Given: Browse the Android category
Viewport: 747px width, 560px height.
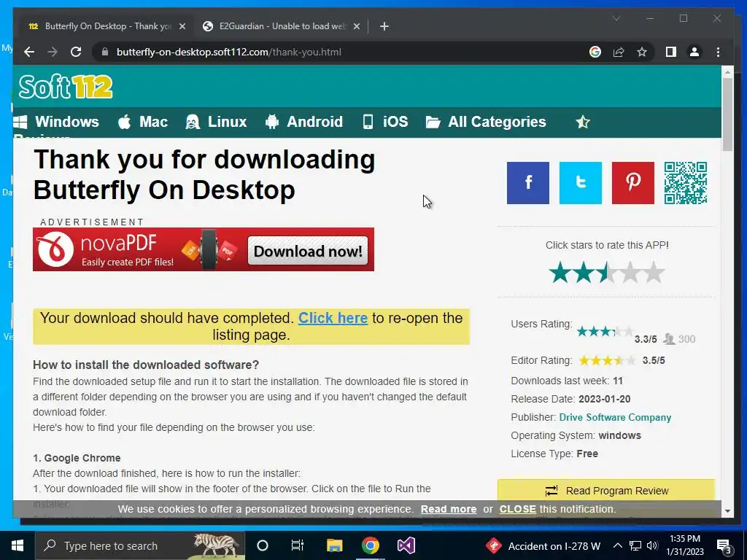Looking at the screenshot, I should (x=304, y=122).
